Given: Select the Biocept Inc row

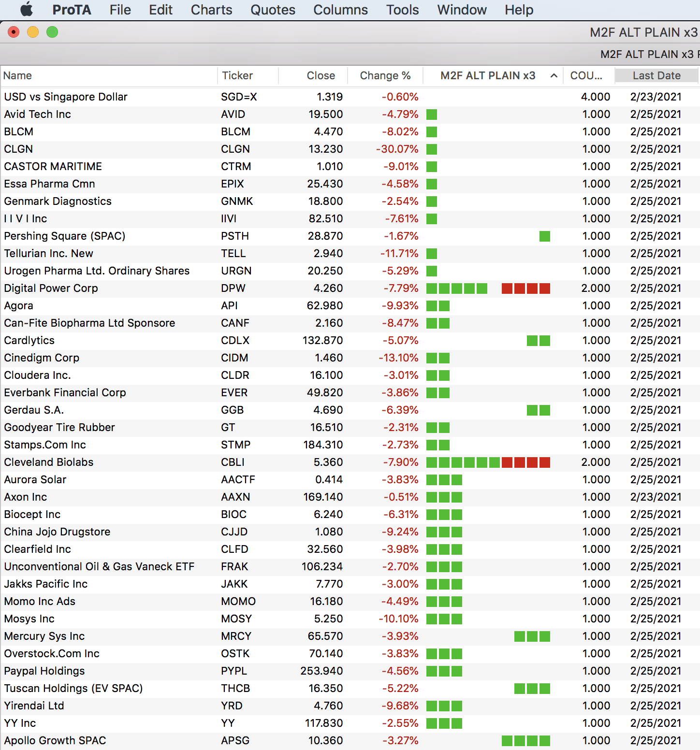Looking at the screenshot, I should coord(350,515).
